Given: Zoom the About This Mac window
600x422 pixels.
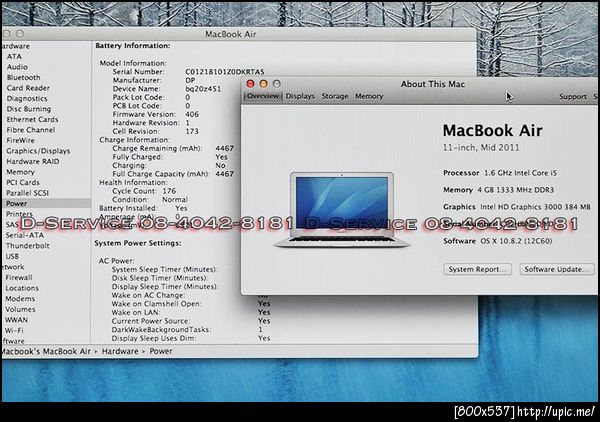Looking at the screenshot, I should click(x=277, y=83).
